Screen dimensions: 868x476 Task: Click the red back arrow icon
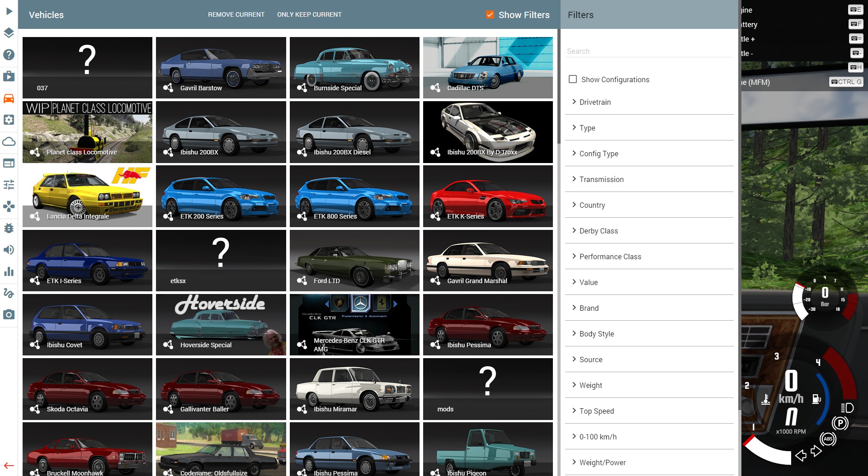(x=9, y=466)
